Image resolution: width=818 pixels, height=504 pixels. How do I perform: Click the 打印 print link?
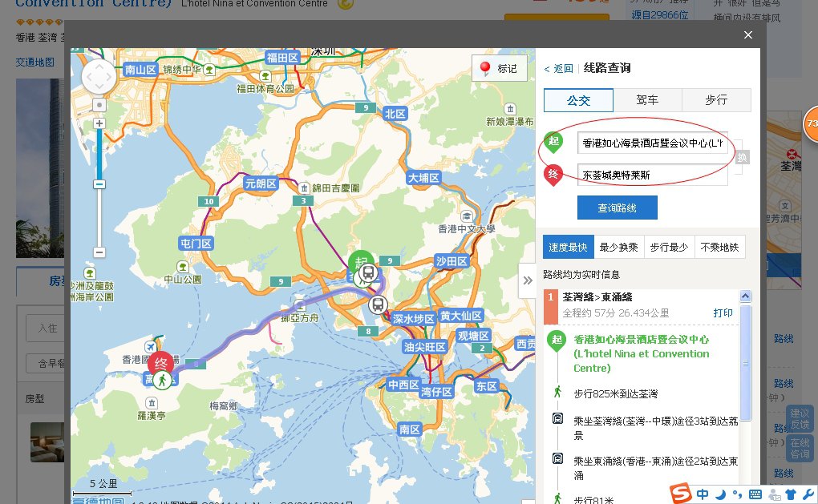723,312
